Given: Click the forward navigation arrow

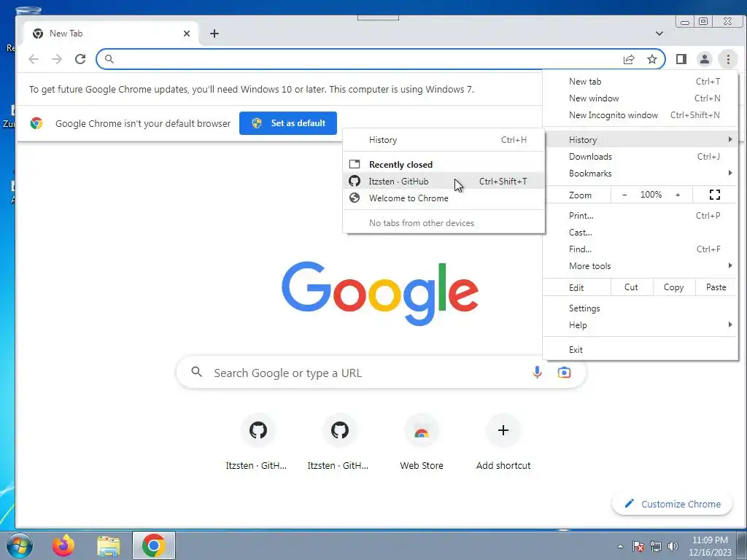Looking at the screenshot, I should pos(57,59).
